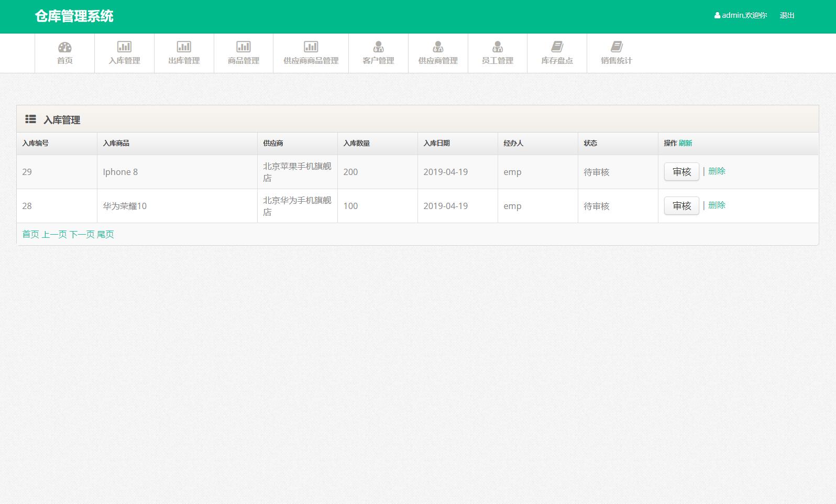Open 供应商管理 menu label
The image size is (836, 504).
point(438,61)
